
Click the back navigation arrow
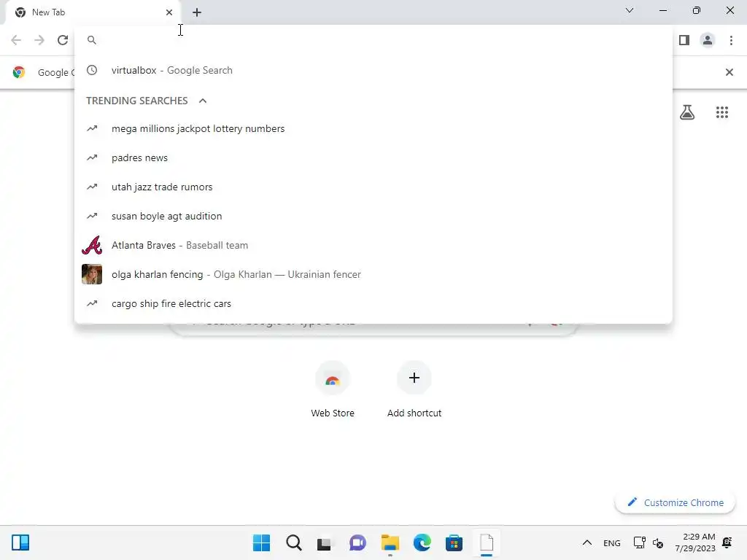click(x=16, y=40)
